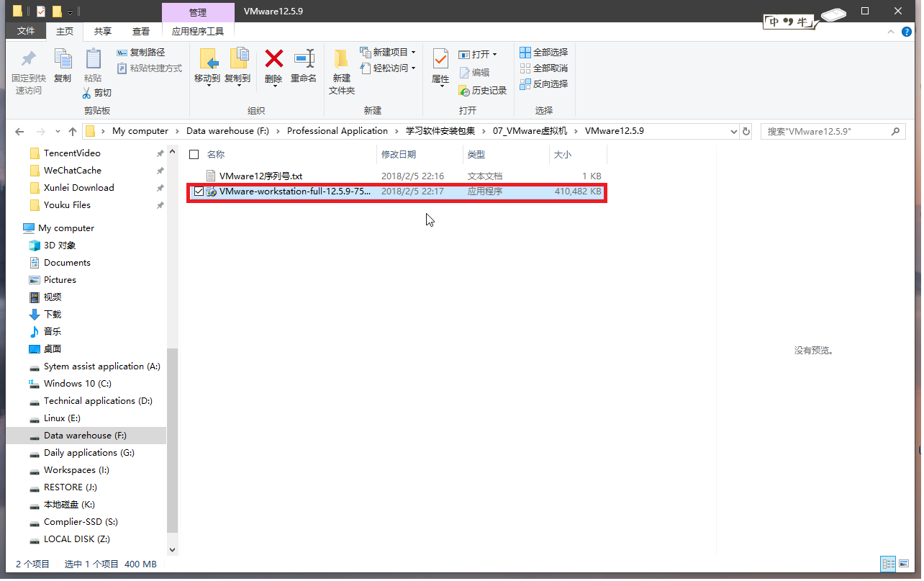Screen dimensions: 924x581
Task: Click the Back navigation arrow
Action: pyautogui.click(x=19, y=132)
